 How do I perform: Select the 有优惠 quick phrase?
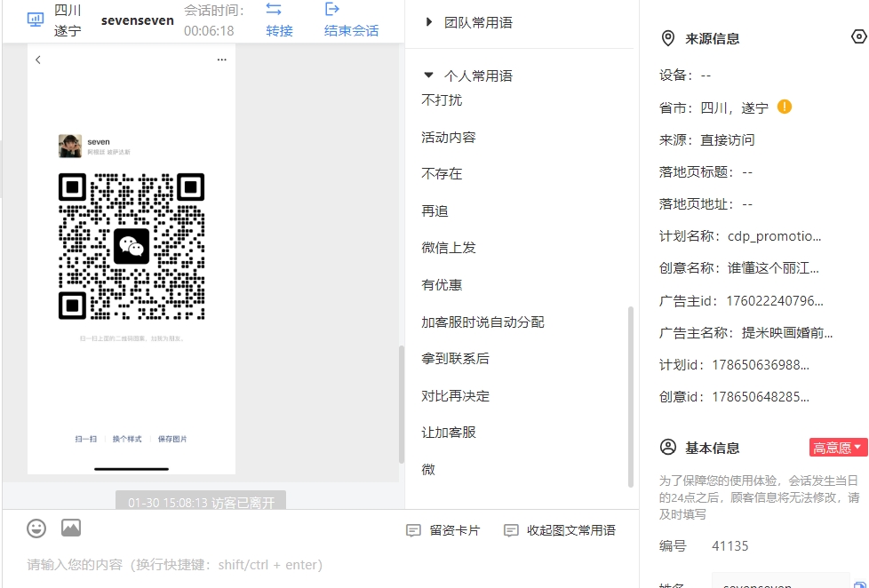pos(442,284)
